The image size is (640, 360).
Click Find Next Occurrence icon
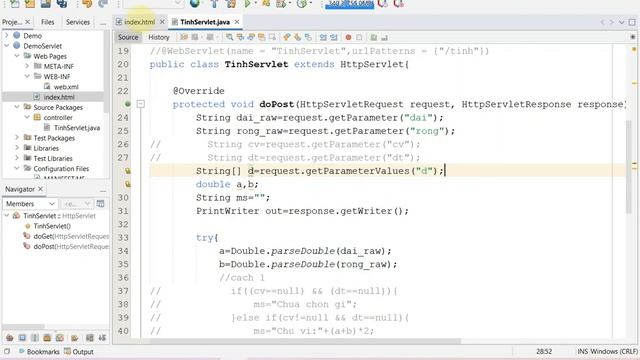251,37
